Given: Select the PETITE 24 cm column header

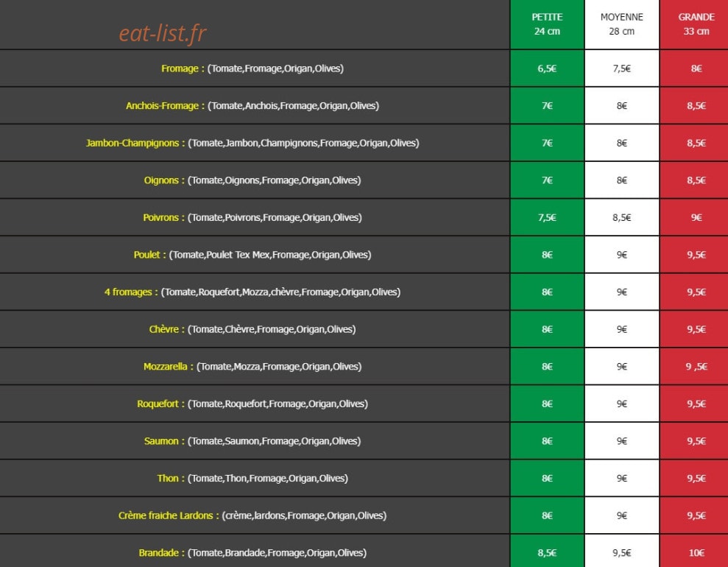Looking at the screenshot, I should click(x=547, y=24).
